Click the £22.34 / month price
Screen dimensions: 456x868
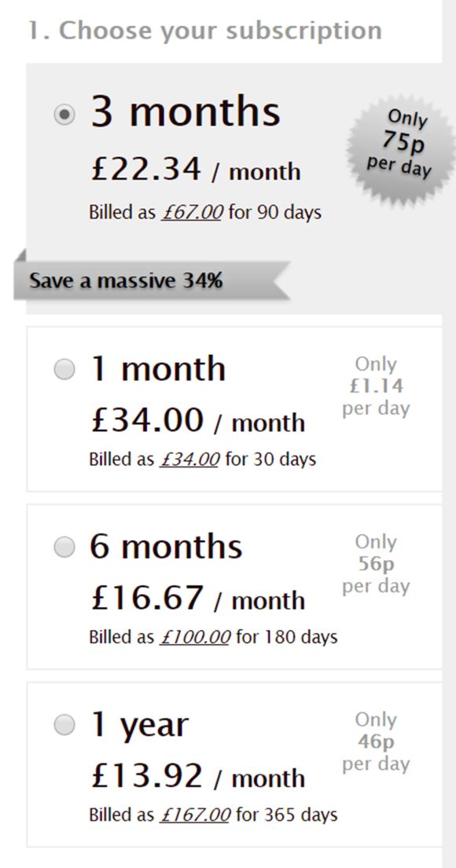196,170
